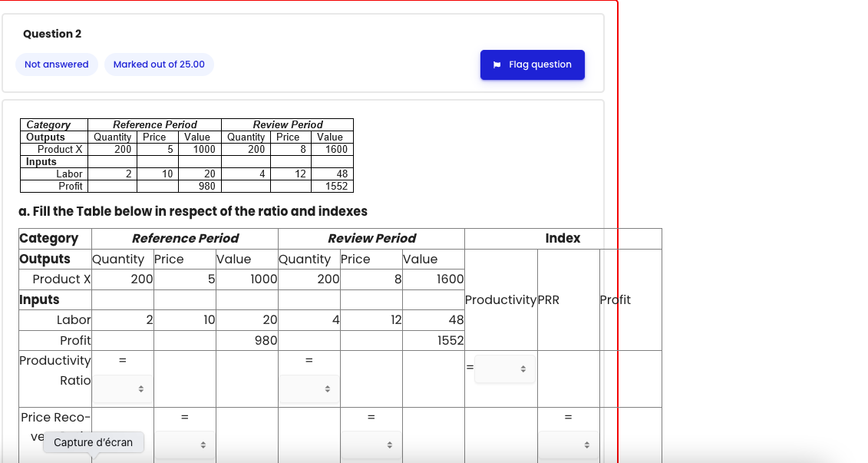The width and height of the screenshot is (868, 463).
Task: Click the 48 labor value in lower table
Action: coord(456,319)
